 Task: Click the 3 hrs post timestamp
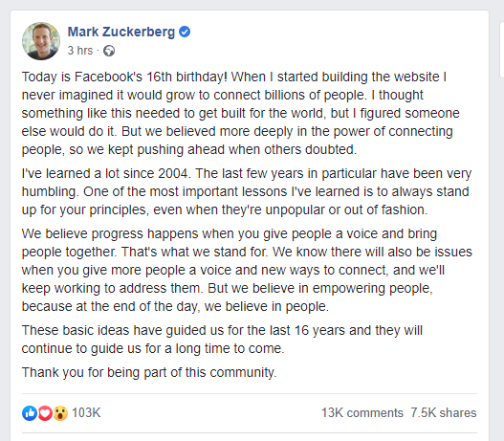click(x=80, y=51)
